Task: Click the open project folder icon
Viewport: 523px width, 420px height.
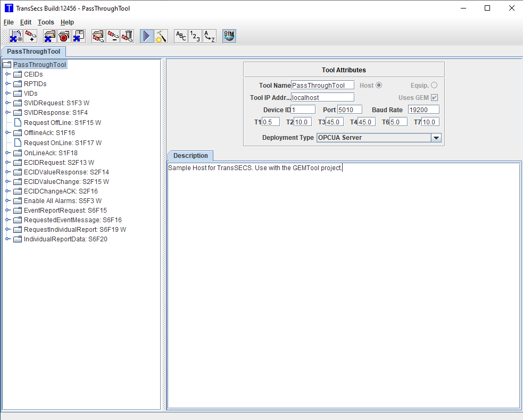Action: tap(49, 36)
